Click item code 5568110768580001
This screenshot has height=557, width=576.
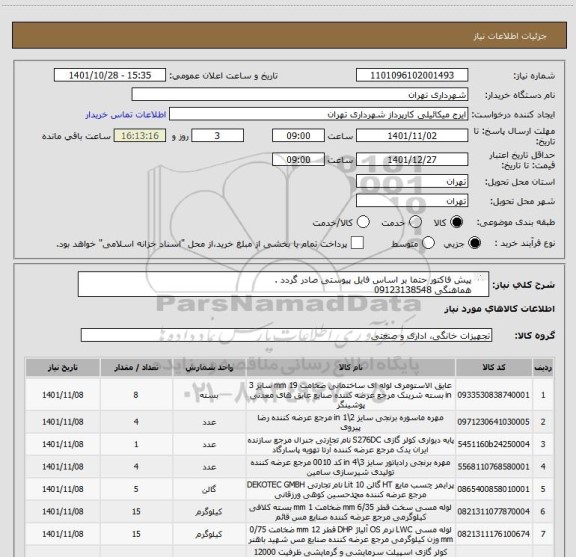point(493,467)
